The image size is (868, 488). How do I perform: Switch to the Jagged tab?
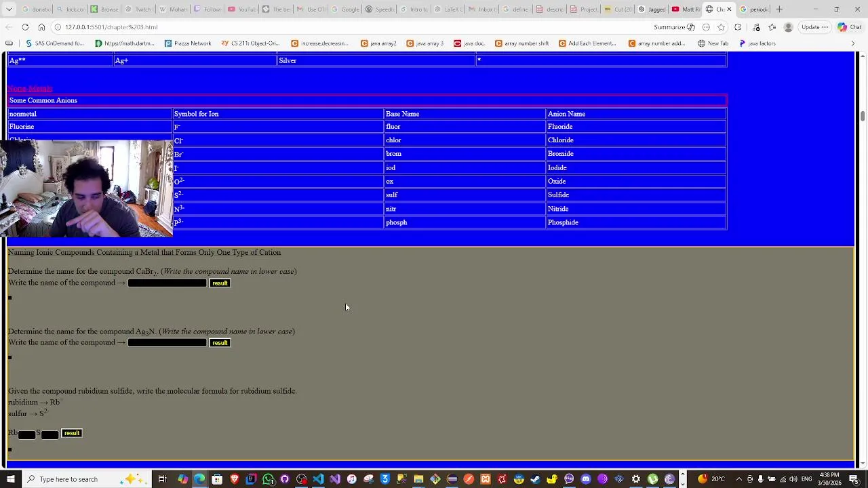[652, 9]
